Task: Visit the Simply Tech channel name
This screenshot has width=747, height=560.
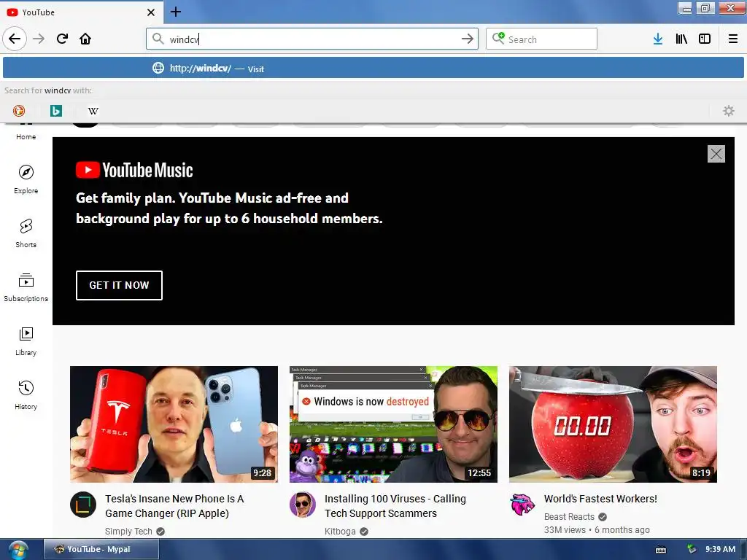Action: (x=128, y=532)
